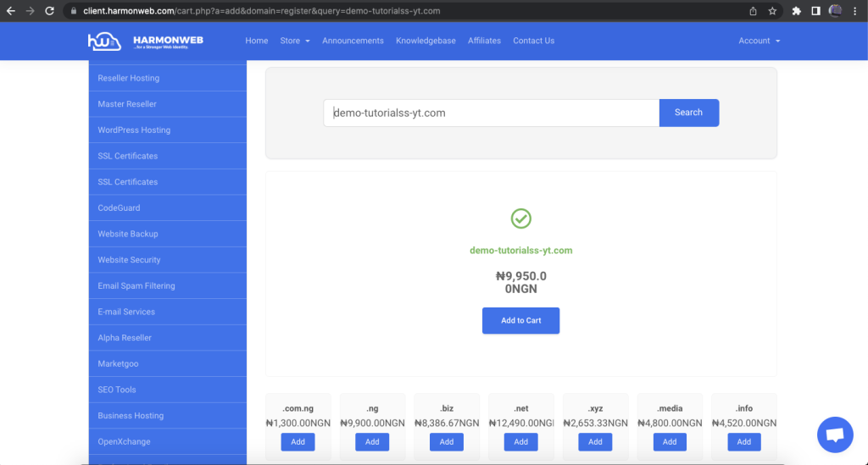Expand the Account dropdown menu

[759, 41]
